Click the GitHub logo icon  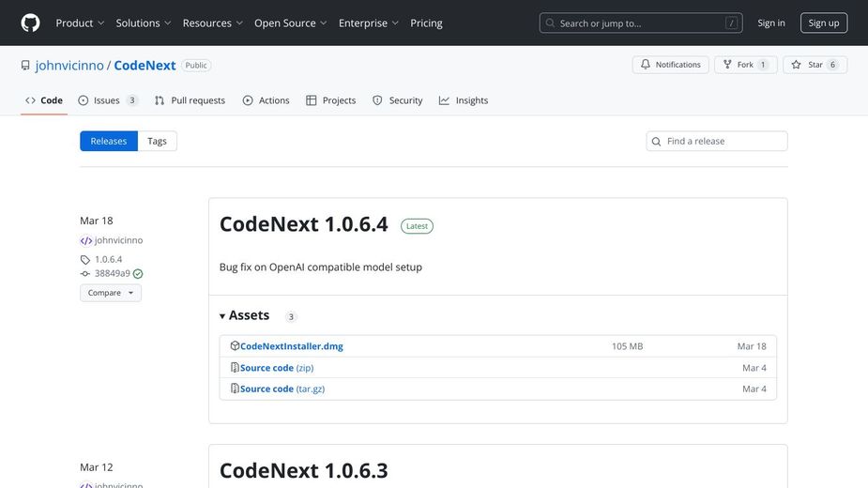click(x=31, y=23)
